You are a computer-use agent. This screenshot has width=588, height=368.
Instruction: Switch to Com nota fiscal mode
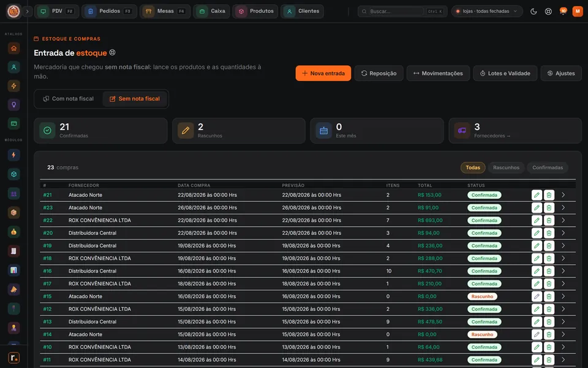68,99
